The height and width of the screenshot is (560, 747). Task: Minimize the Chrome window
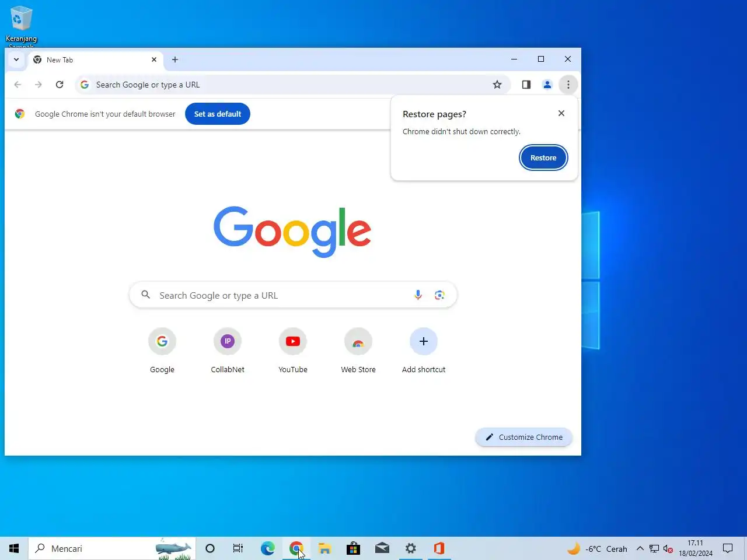pos(514,59)
